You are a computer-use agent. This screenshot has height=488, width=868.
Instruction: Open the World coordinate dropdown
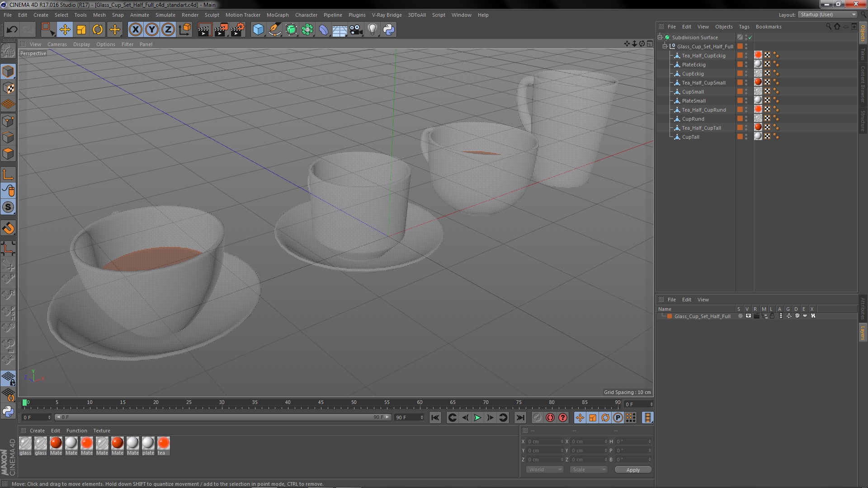(545, 469)
